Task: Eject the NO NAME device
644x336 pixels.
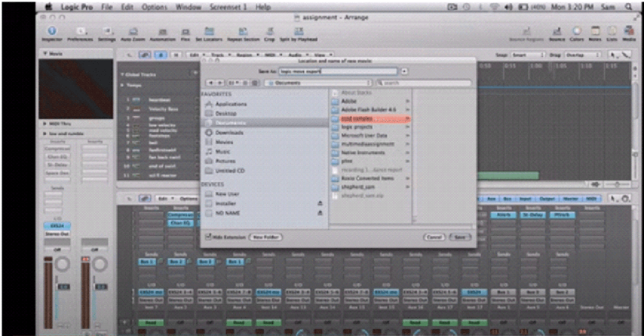Action: 320,213
